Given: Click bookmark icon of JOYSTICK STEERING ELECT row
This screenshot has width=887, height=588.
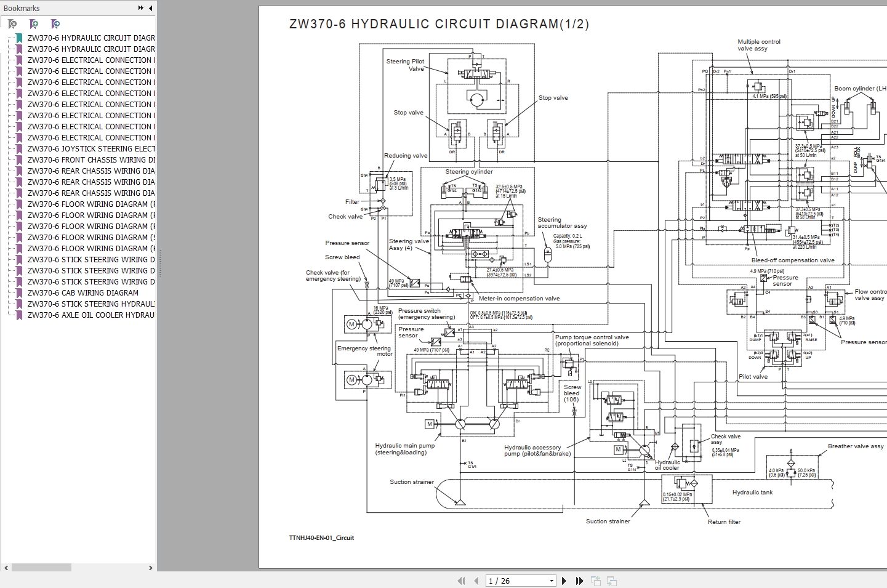Looking at the screenshot, I should point(19,149).
